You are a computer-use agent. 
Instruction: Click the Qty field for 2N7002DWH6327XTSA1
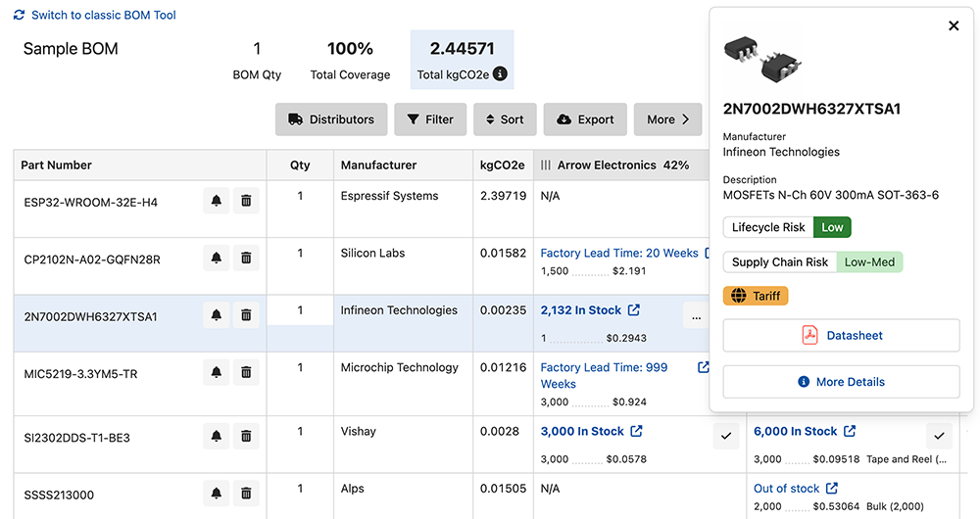(300, 310)
